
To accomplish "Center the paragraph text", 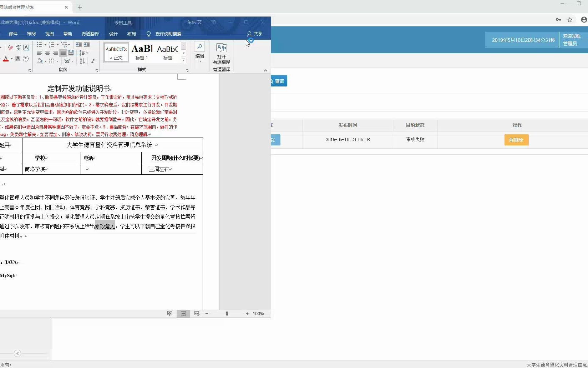I will tap(47, 53).
